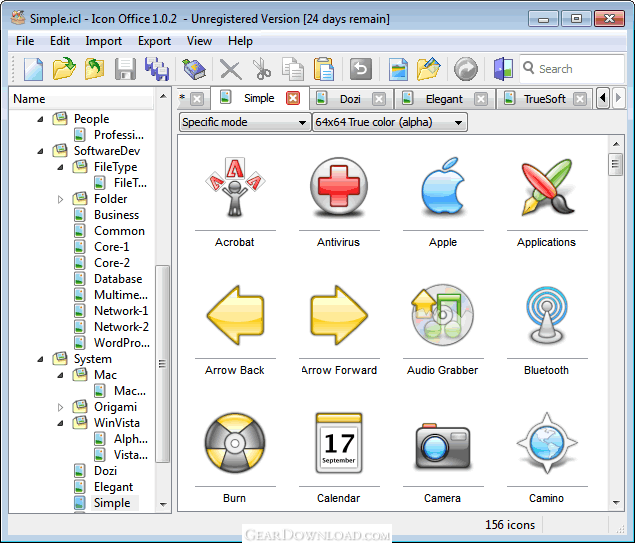This screenshot has width=635, height=543.
Task: Click the folder with pencil edit icon
Action: pyautogui.click(x=428, y=69)
